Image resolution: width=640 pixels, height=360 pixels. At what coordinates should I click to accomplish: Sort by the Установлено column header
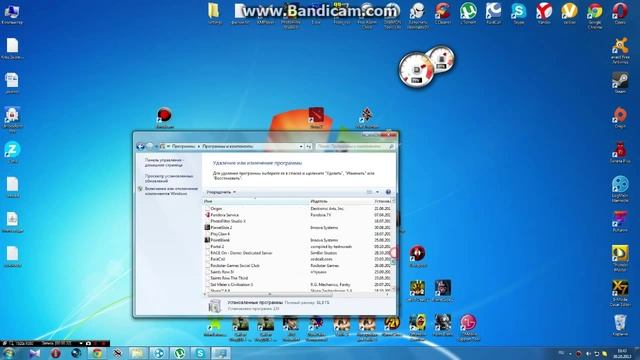click(x=382, y=201)
